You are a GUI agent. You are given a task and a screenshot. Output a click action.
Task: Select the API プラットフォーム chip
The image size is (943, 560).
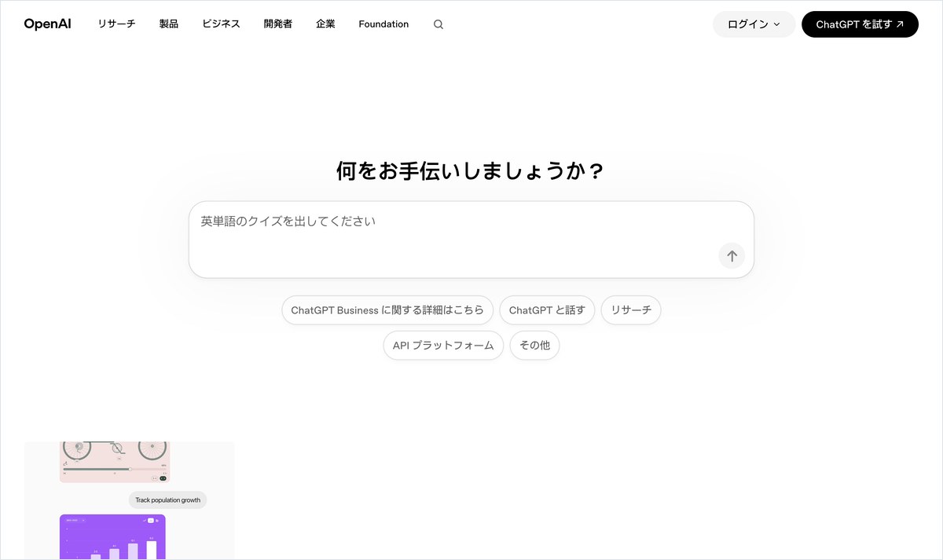443,346
